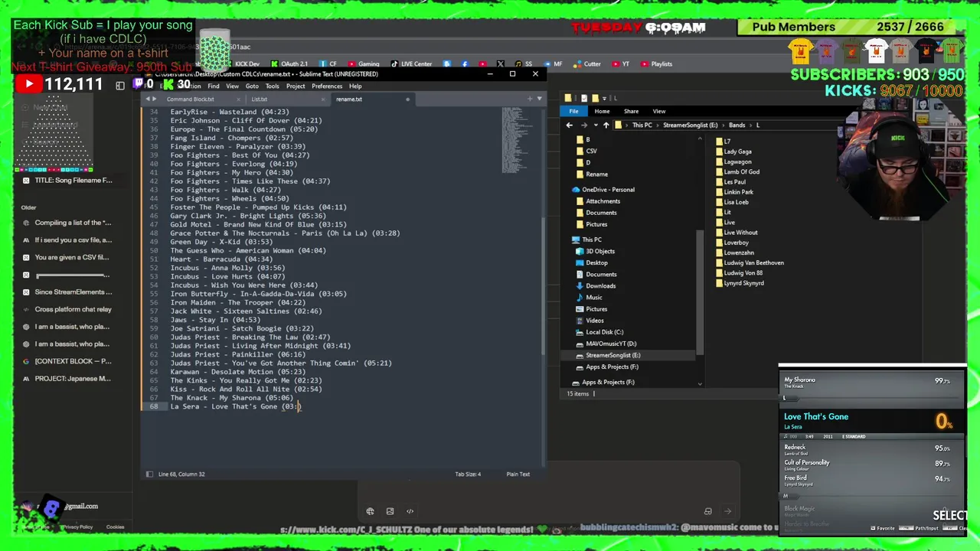Add a new tab with the plus icon
980x551 pixels.
coord(529,99)
